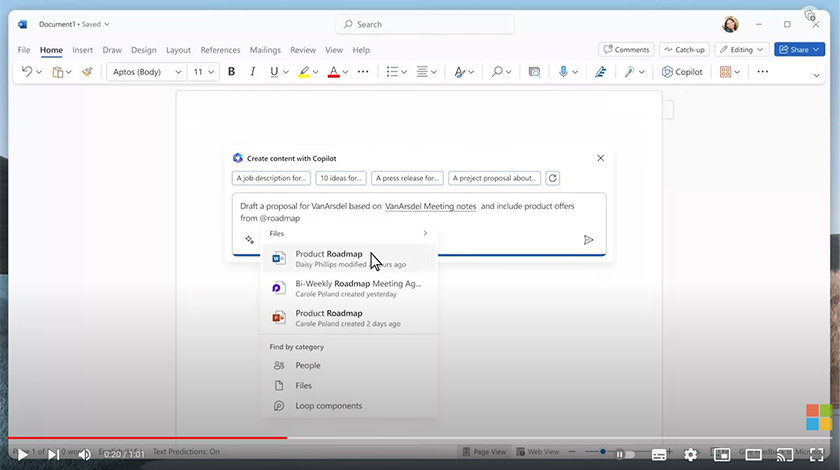Expand bullet list style dropdown
Image resolution: width=840 pixels, height=470 pixels.
coord(404,72)
